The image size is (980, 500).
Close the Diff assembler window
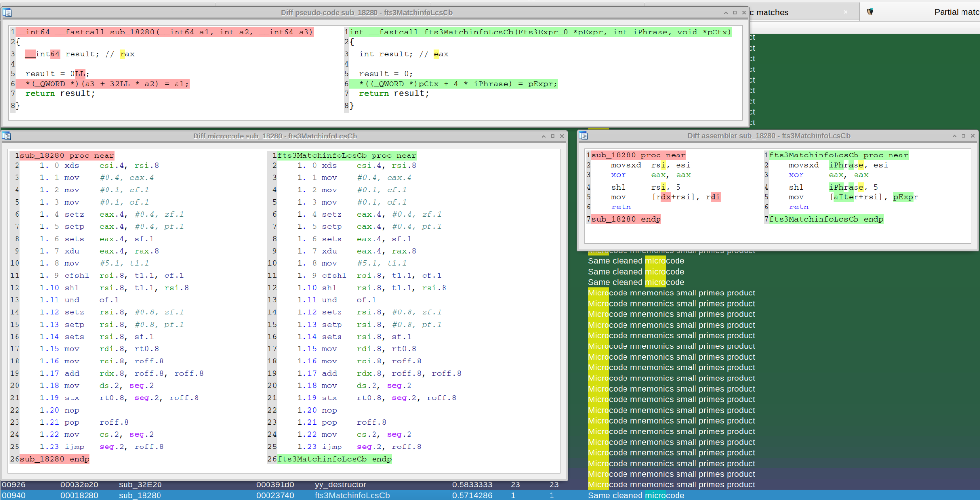tap(972, 136)
